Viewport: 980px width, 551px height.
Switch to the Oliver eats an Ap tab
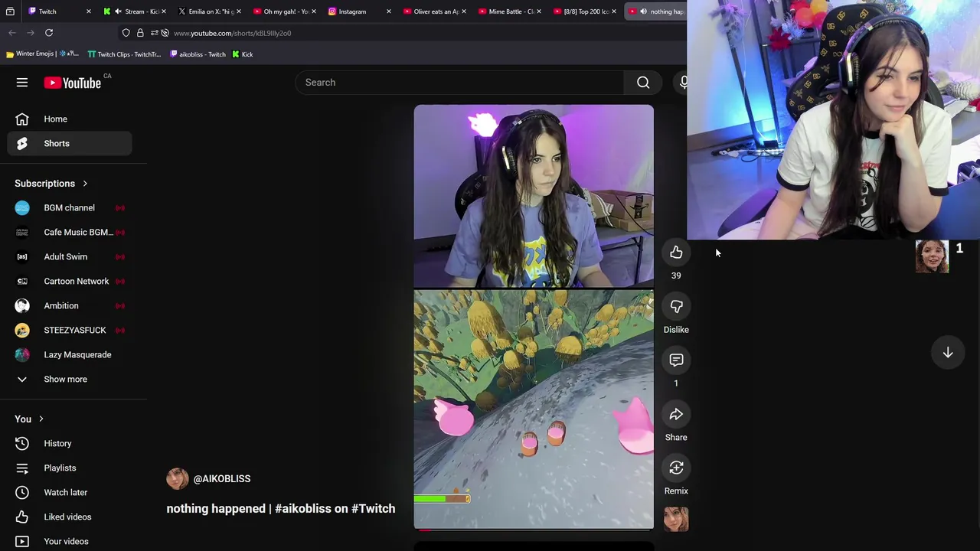pyautogui.click(x=436, y=11)
